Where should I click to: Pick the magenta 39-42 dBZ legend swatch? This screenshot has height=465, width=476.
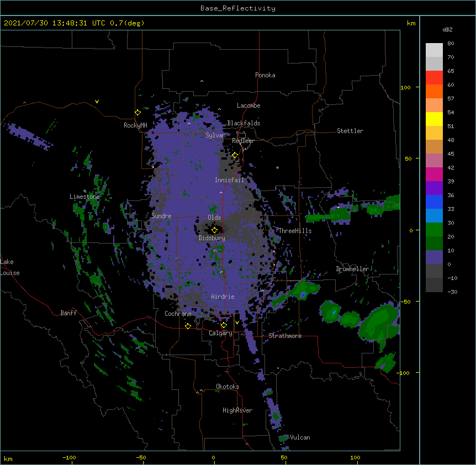click(434, 174)
